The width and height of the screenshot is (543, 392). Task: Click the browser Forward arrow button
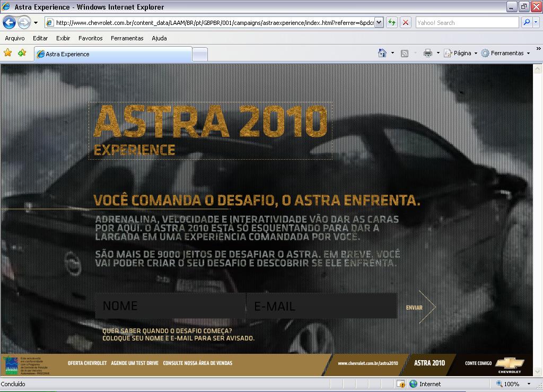click(x=24, y=23)
